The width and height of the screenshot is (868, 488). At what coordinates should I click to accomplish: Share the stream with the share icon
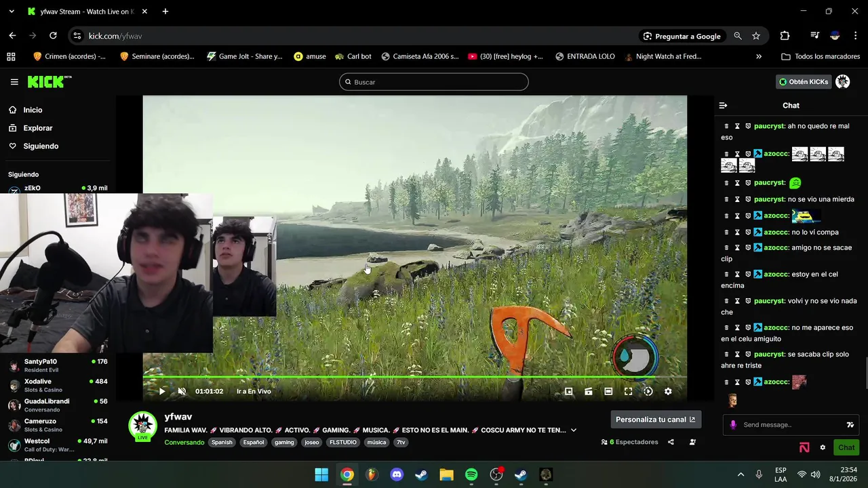coord(671,442)
